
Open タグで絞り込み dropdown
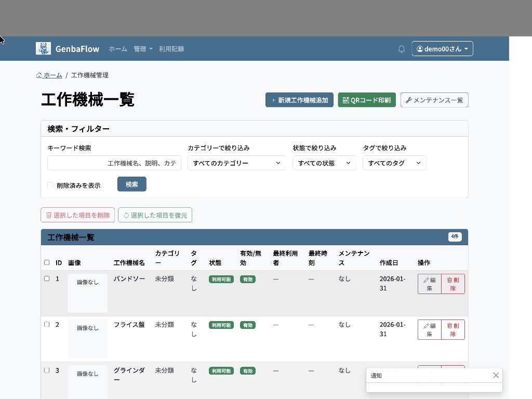pos(394,163)
